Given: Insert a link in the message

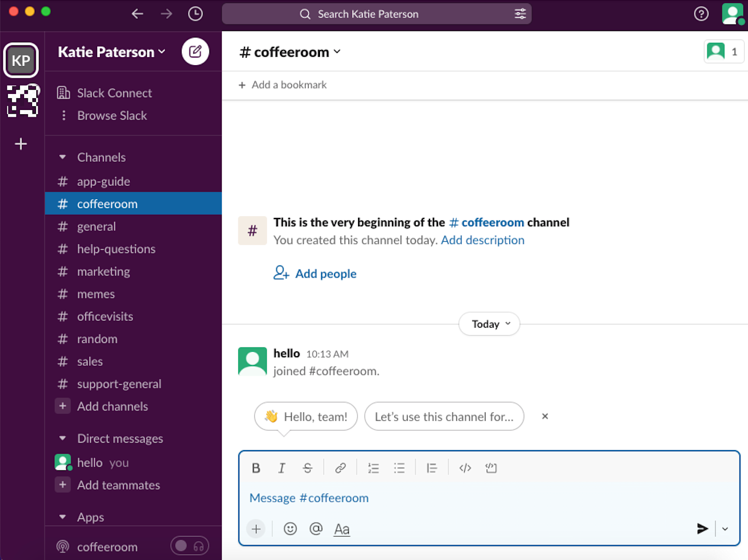Looking at the screenshot, I should point(340,468).
